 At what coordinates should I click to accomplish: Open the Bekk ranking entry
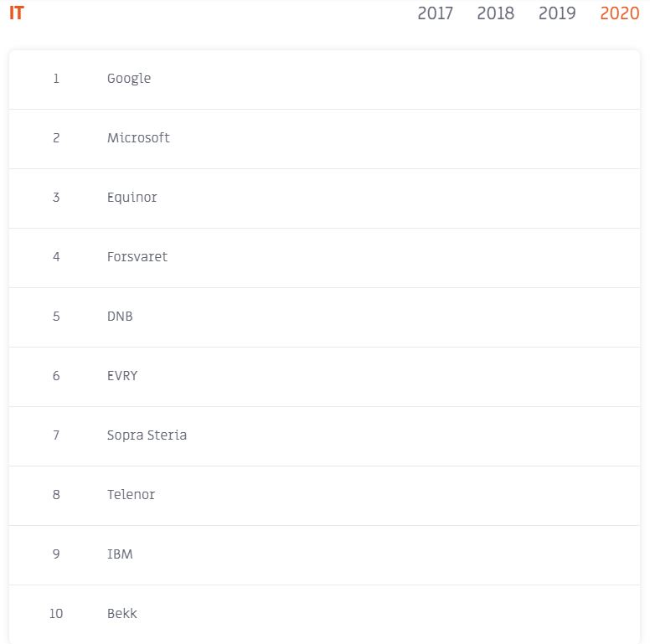(325, 615)
